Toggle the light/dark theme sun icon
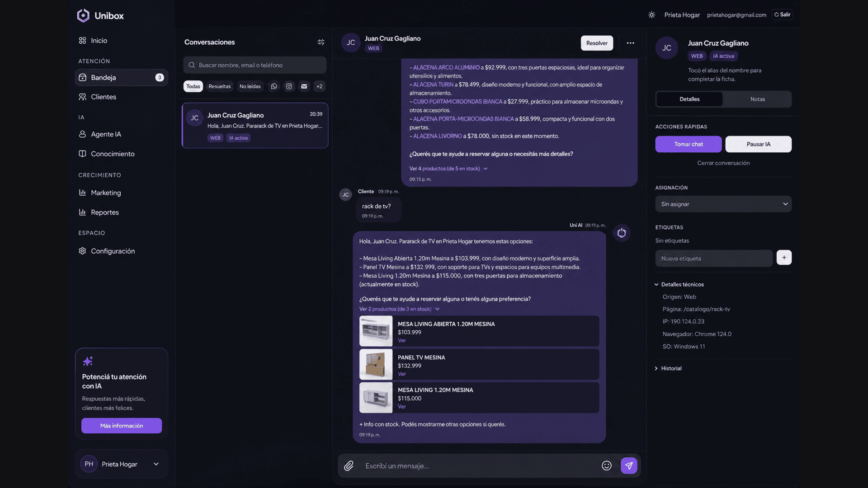The width and height of the screenshot is (868, 488). (651, 15)
